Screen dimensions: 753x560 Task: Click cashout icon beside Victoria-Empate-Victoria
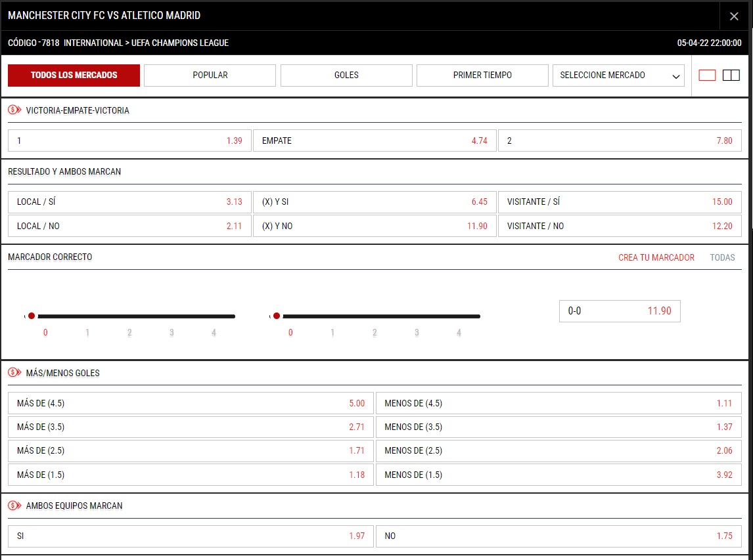(x=14, y=110)
